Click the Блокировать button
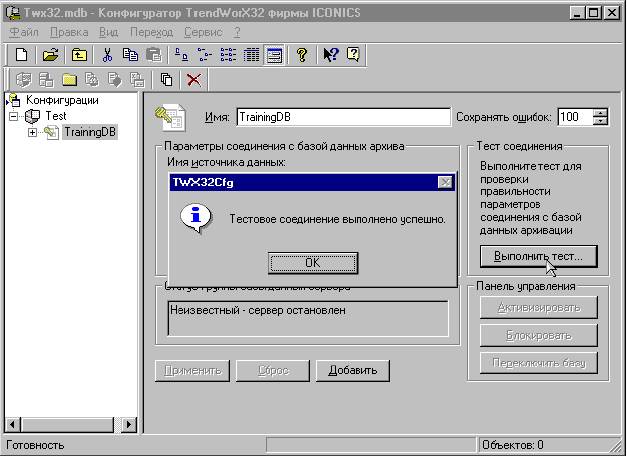627x457 pixels. coord(539,335)
